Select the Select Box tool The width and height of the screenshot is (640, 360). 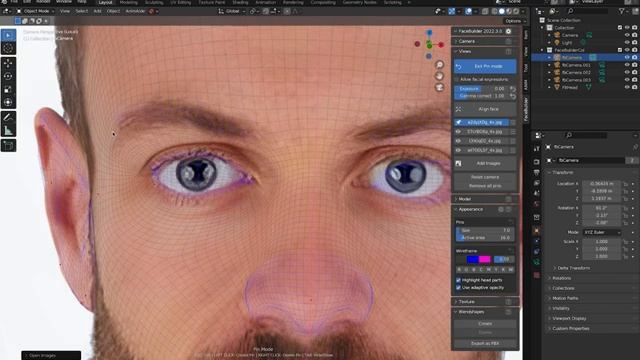coord(8,36)
